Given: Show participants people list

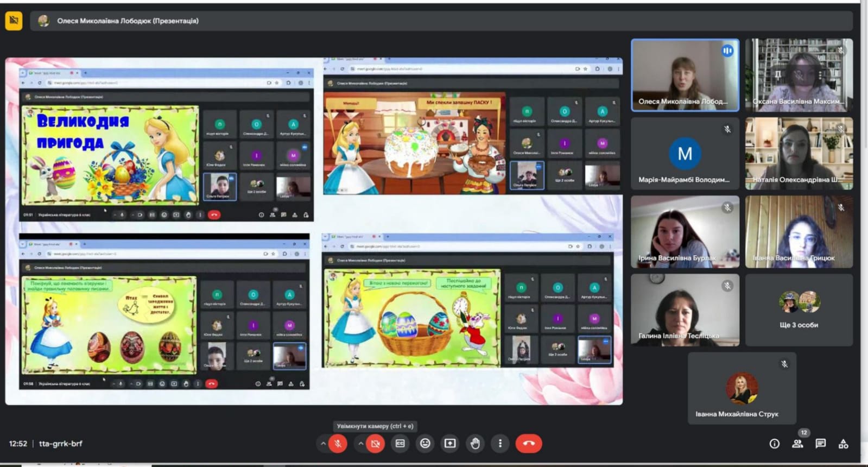Looking at the screenshot, I should click(x=797, y=444).
